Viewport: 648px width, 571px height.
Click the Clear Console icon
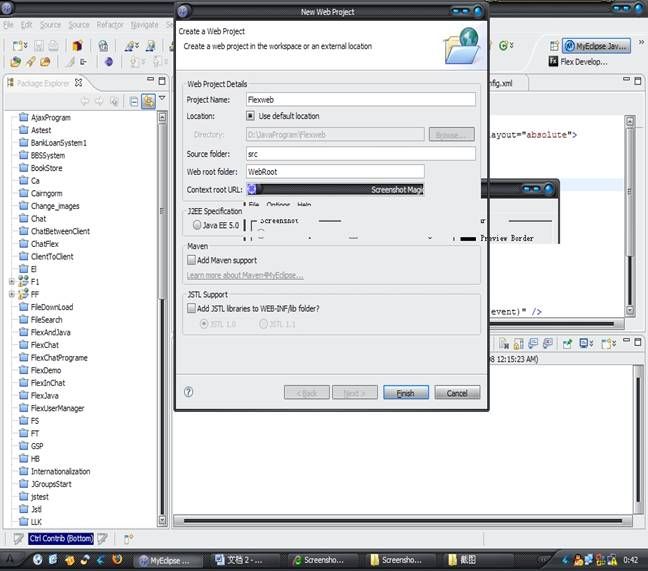pos(504,344)
